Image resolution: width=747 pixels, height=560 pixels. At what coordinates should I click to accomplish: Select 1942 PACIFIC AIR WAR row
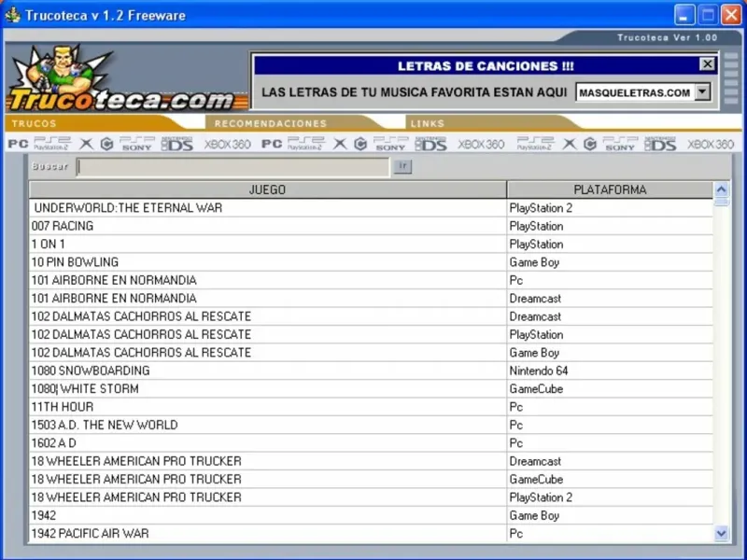click(371, 533)
